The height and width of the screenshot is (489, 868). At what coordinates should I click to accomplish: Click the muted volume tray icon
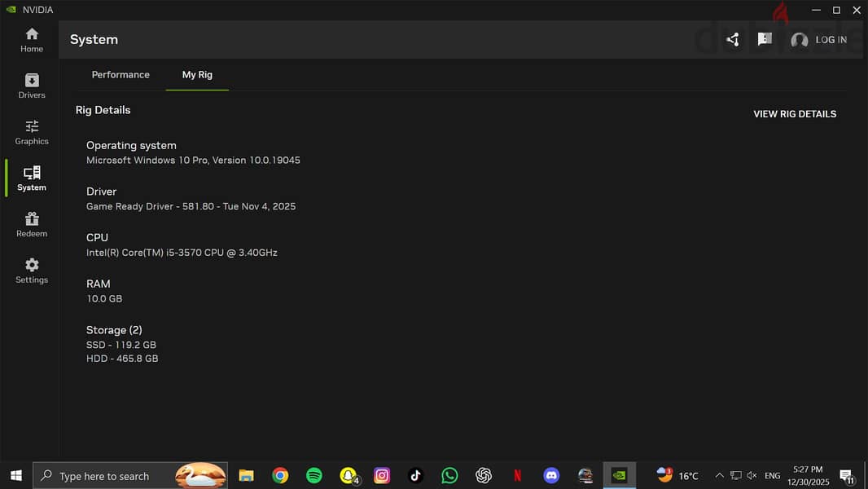pyautogui.click(x=752, y=476)
